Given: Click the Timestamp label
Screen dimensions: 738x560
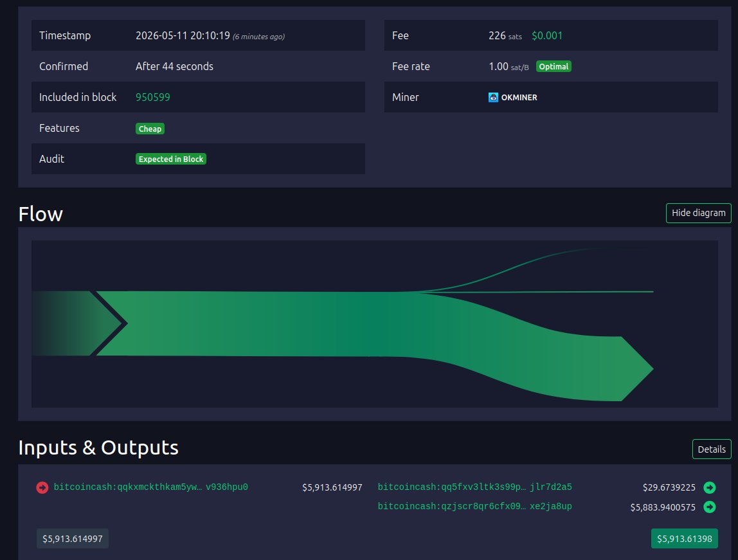Looking at the screenshot, I should pyautogui.click(x=65, y=36).
